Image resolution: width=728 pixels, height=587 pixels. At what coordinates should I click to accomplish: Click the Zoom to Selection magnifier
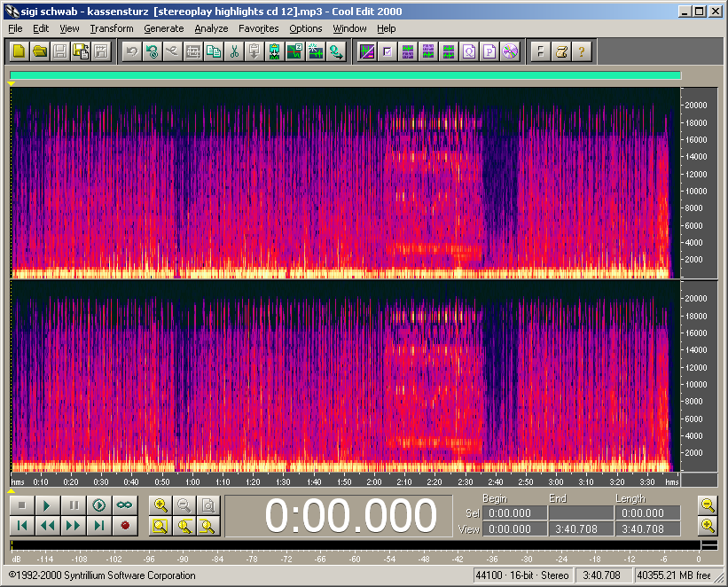160,526
